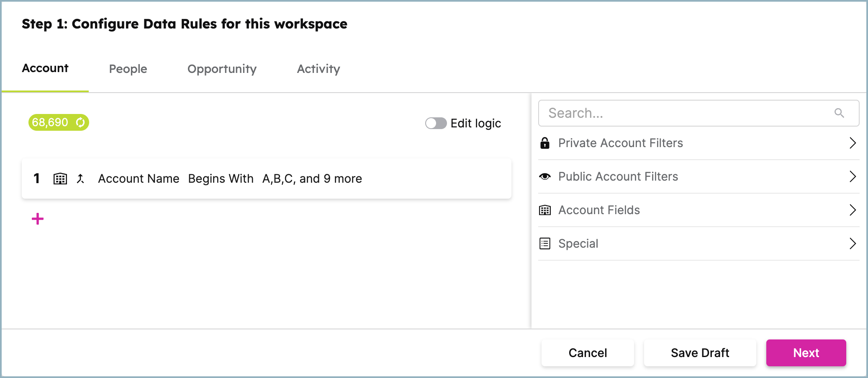Click the list icon next to Special
Viewport: 868px width, 378px height.
click(544, 243)
